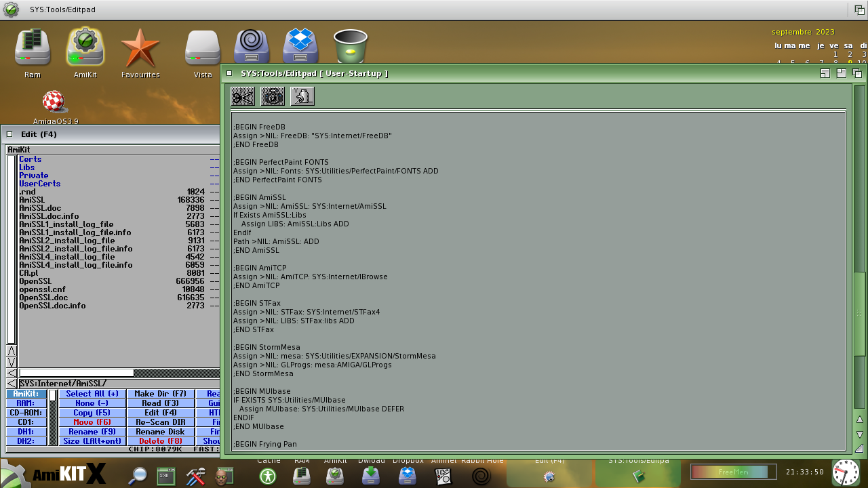Screen dimensions: 868x488
Task: Click the spiral Rabbit Hole drive icon on desktop
Action: click(252, 45)
